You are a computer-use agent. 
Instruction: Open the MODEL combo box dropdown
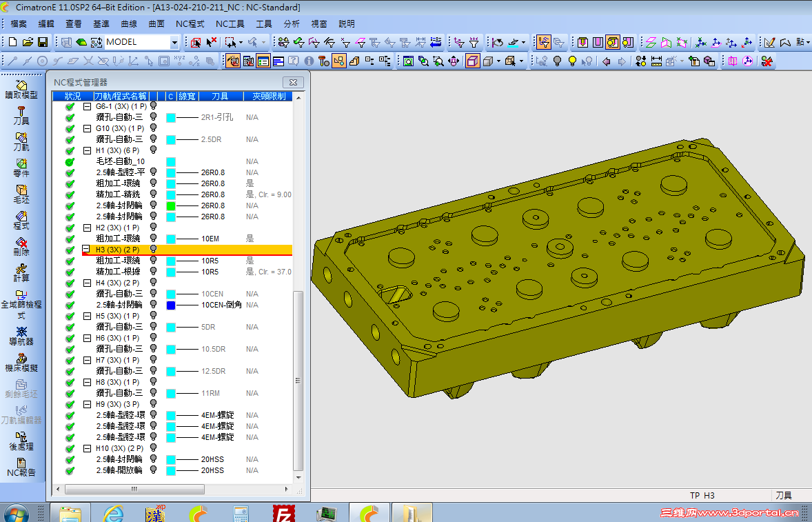pyautogui.click(x=174, y=42)
